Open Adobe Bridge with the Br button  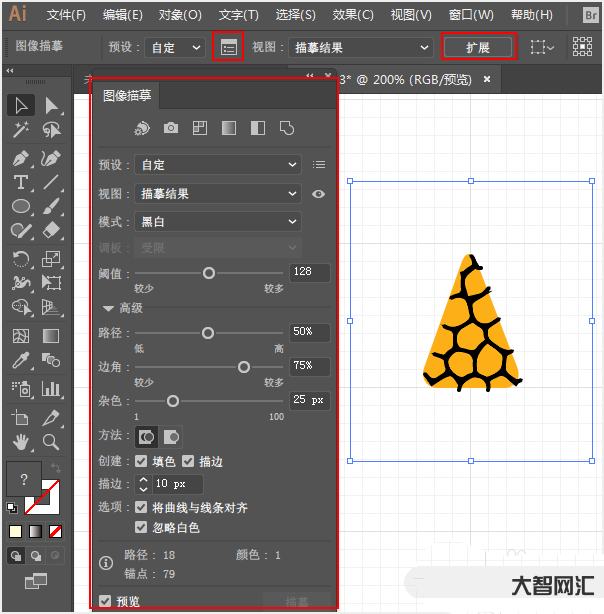[591, 15]
